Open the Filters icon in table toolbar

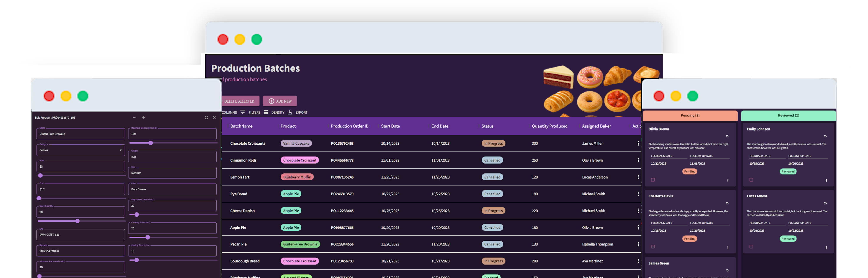(x=243, y=112)
